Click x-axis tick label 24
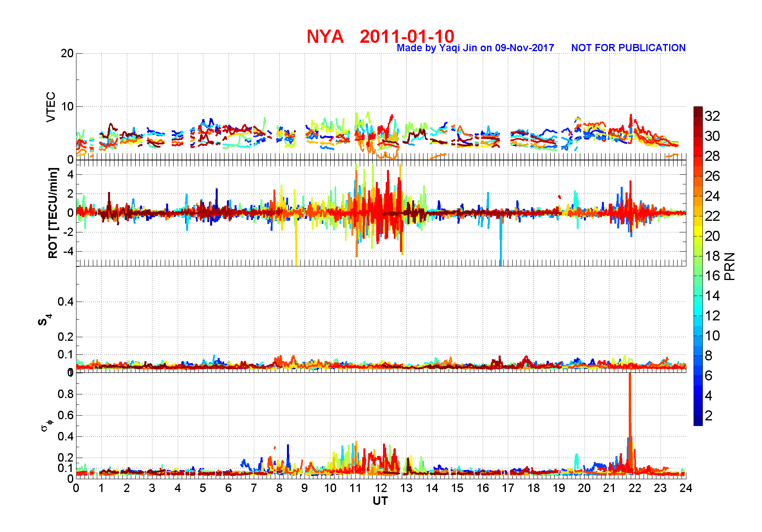The width and height of the screenshot is (762, 532). [x=686, y=488]
